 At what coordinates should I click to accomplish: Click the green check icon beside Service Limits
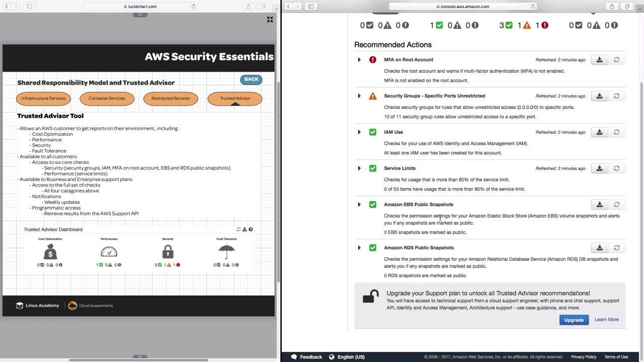pyautogui.click(x=373, y=168)
